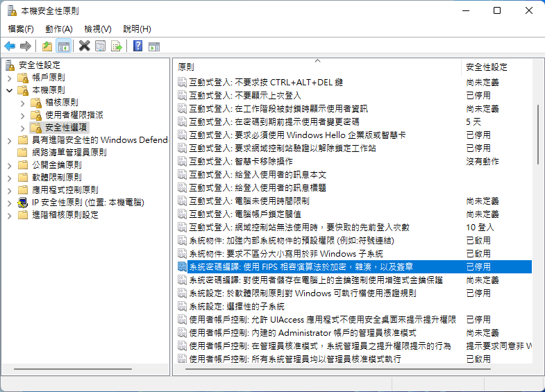Click the 沒有動作 setting value

483,162
